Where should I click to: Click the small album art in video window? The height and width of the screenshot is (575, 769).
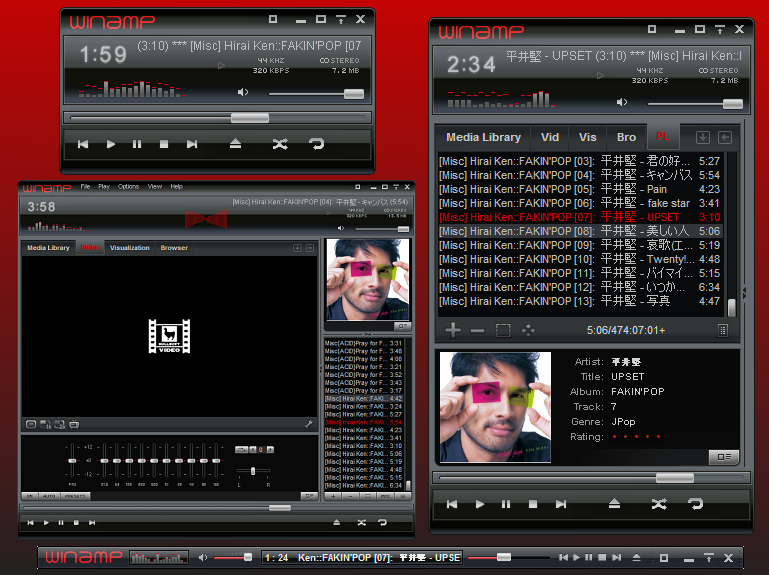click(x=368, y=280)
